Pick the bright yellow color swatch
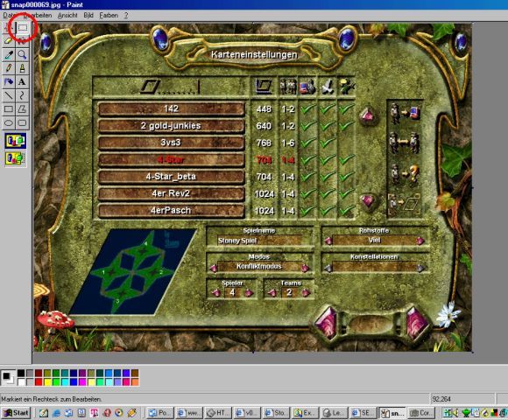 (x=47, y=382)
